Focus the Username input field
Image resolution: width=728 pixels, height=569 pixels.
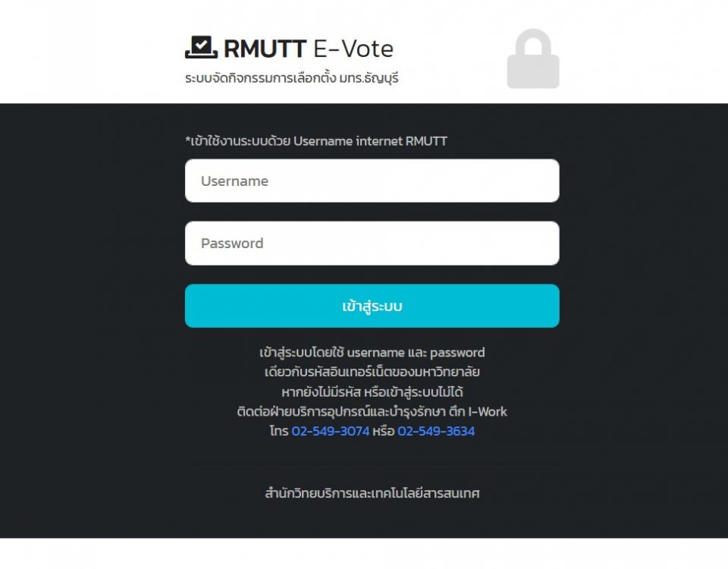(x=372, y=181)
